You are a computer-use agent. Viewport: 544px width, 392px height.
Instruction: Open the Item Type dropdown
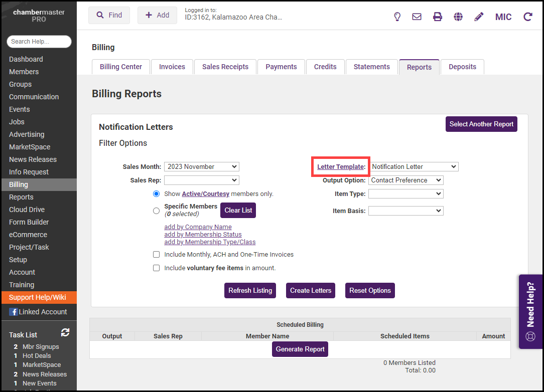405,194
